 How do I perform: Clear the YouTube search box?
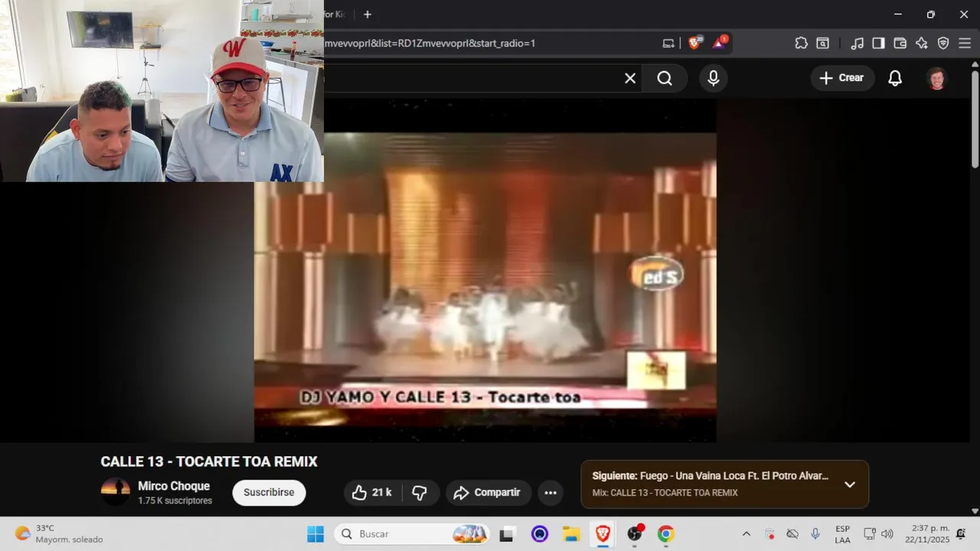pyautogui.click(x=630, y=78)
